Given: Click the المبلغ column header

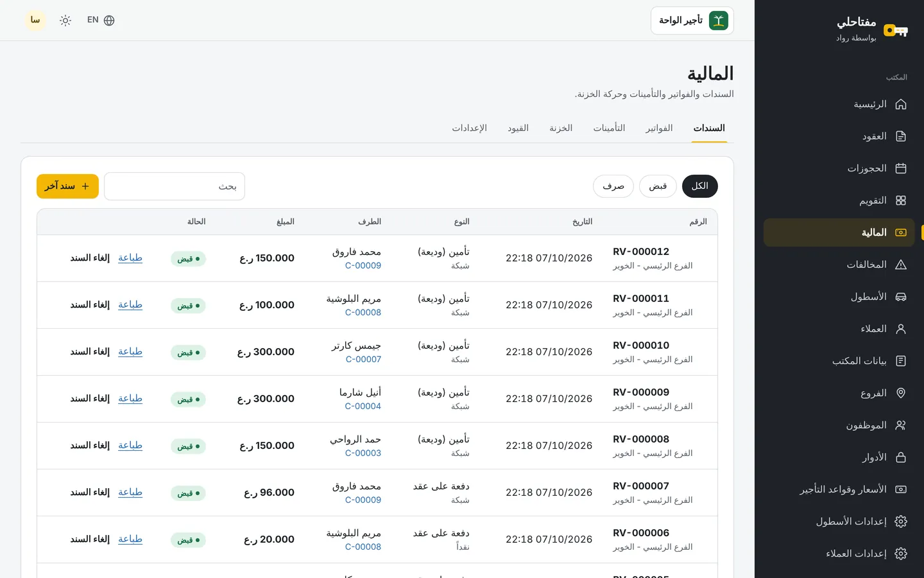Looking at the screenshot, I should [x=286, y=222].
